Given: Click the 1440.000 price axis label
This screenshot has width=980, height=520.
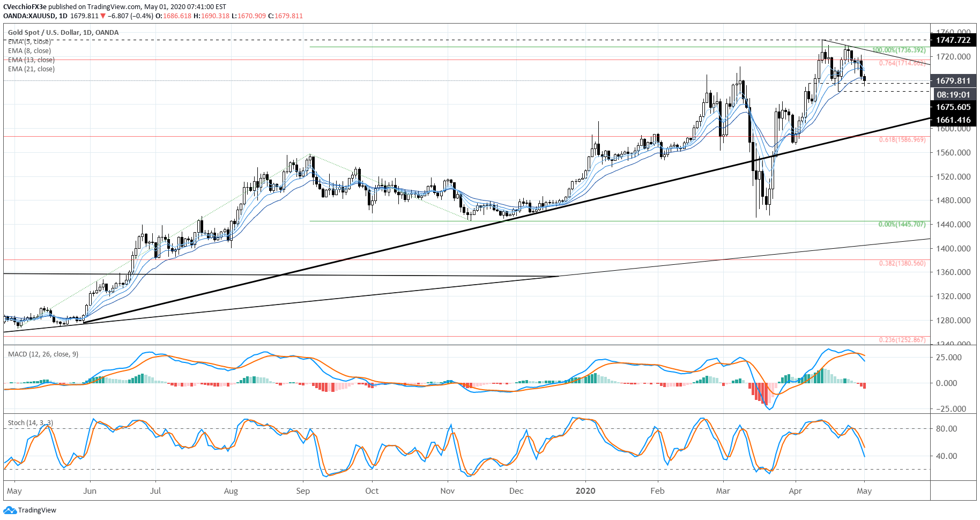Looking at the screenshot, I should pyautogui.click(x=953, y=225).
